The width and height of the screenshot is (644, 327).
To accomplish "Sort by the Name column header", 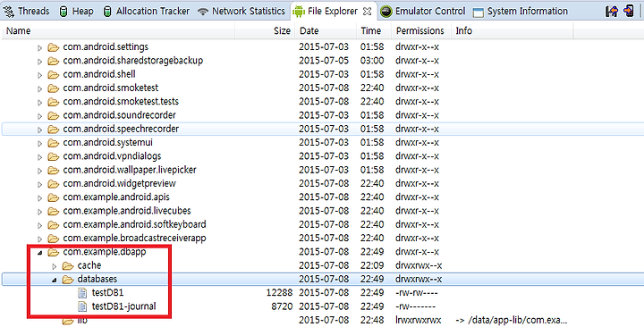I will pyautogui.click(x=118, y=30).
